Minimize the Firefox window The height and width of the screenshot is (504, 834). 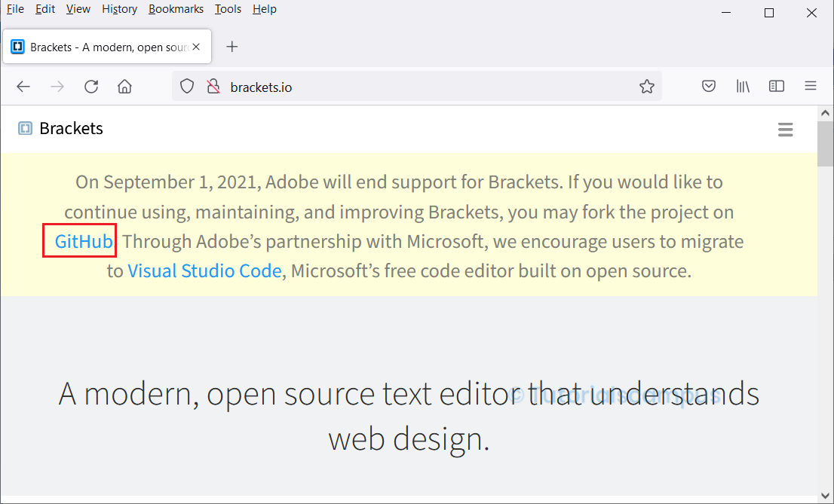tap(726, 13)
